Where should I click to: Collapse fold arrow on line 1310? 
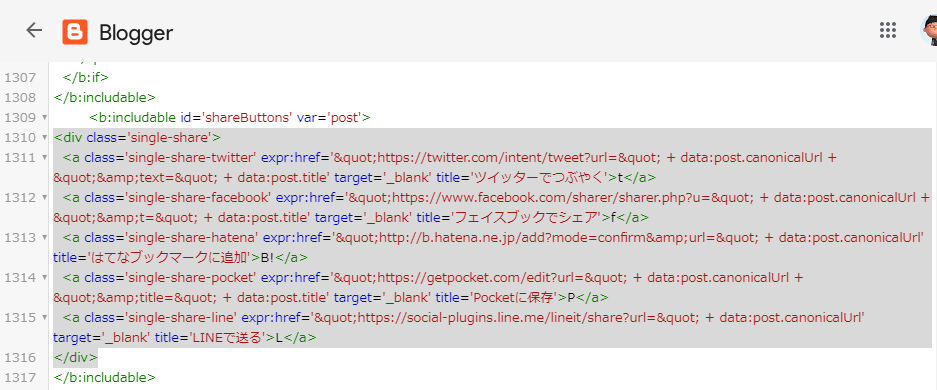(45, 137)
